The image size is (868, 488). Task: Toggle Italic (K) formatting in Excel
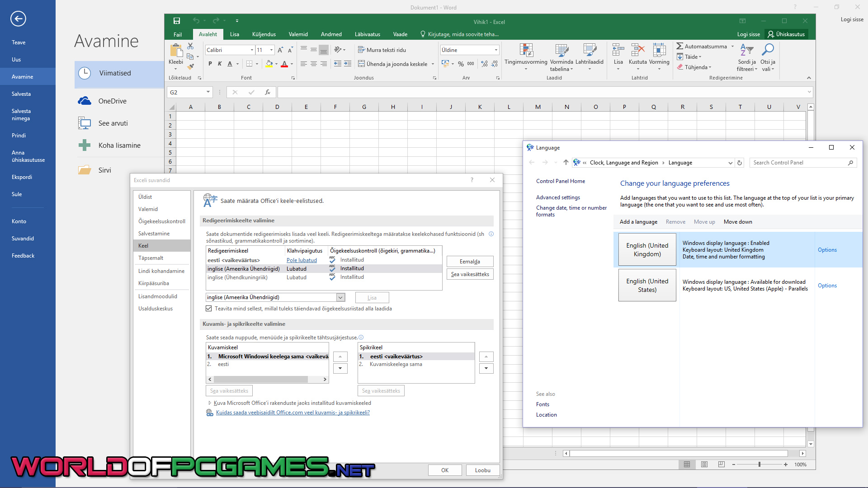click(x=220, y=64)
